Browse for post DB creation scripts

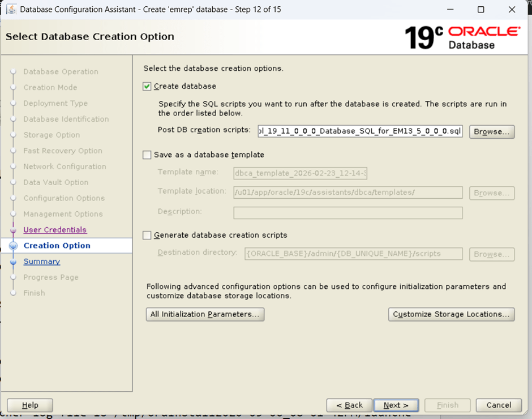tap(491, 131)
